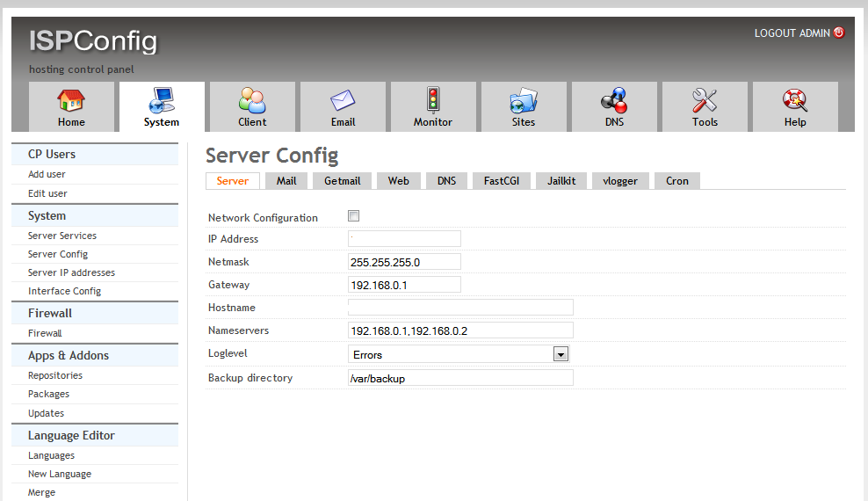Open the Jailkit tab

561,181
